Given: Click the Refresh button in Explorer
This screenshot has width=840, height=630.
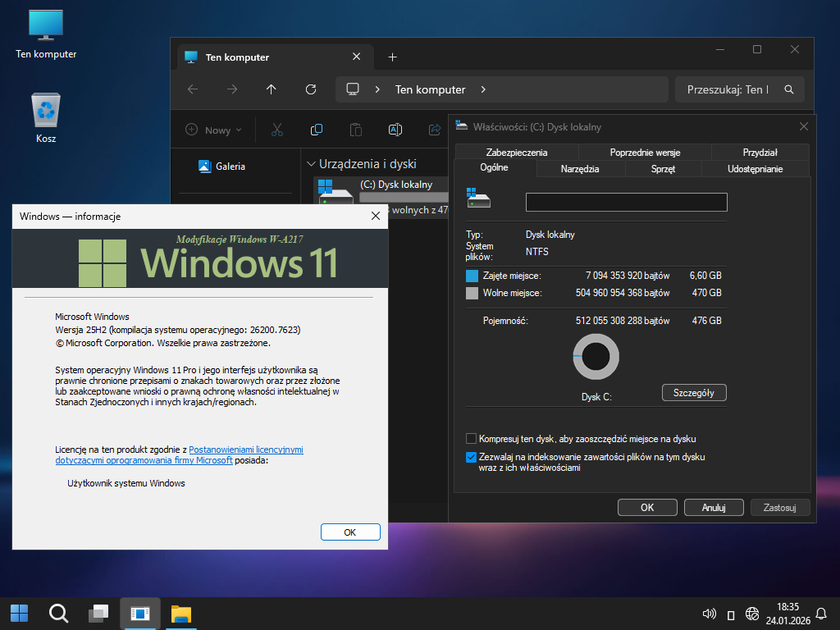Looking at the screenshot, I should pyautogui.click(x=310, y=89).
